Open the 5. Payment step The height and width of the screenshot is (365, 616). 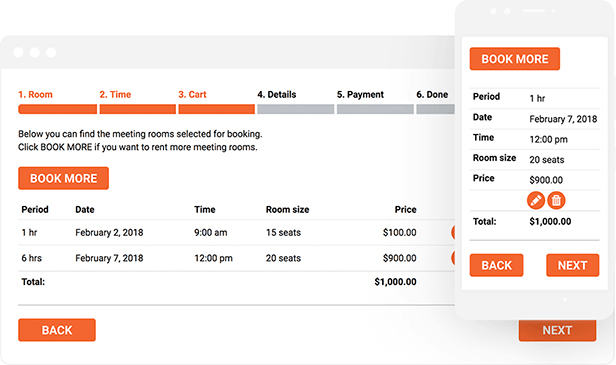[360, 95]
